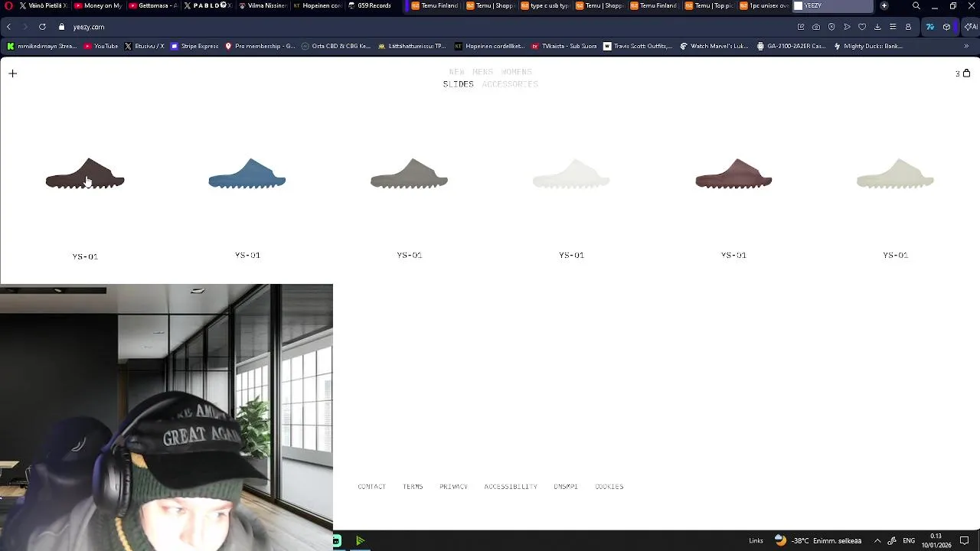980x551 pixels.
Task: Open the easy setup lines icon
Action: click(893, 27)
